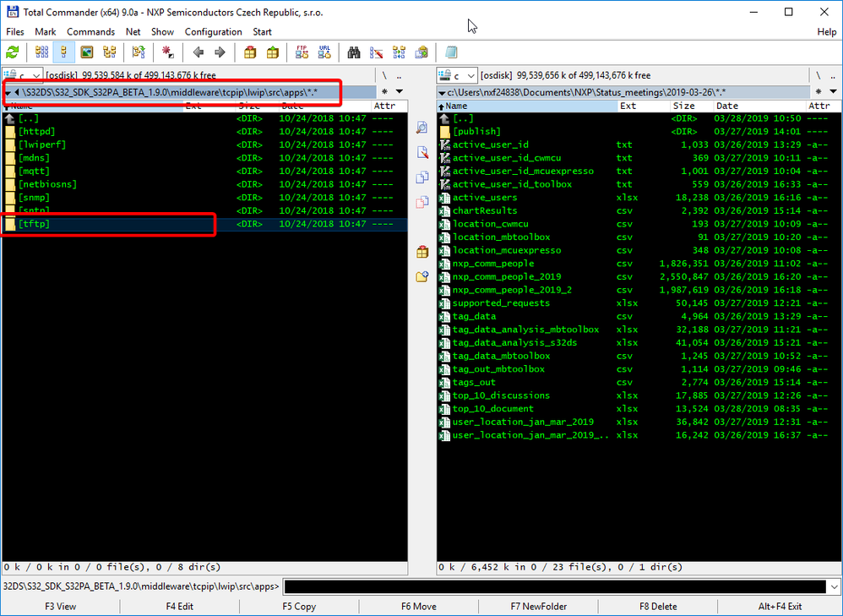
Task: Click the New Folder icon in middle bar
Action: pyautogui.click(x=422, y=276)
